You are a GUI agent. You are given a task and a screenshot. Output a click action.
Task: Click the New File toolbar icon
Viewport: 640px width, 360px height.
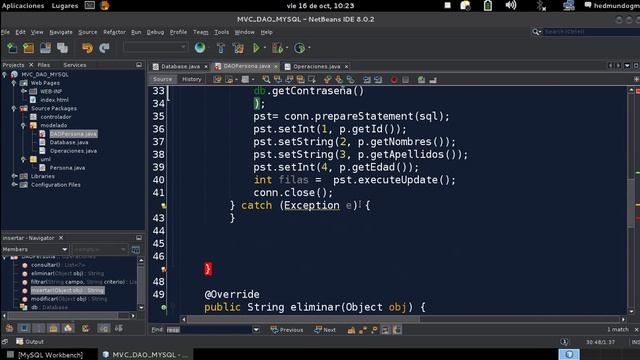pos(12,48)
